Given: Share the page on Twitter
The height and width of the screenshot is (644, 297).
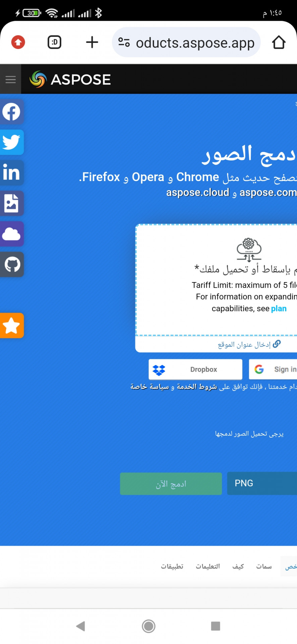Looking at the screenshot, I should click(x=12, y=142).
